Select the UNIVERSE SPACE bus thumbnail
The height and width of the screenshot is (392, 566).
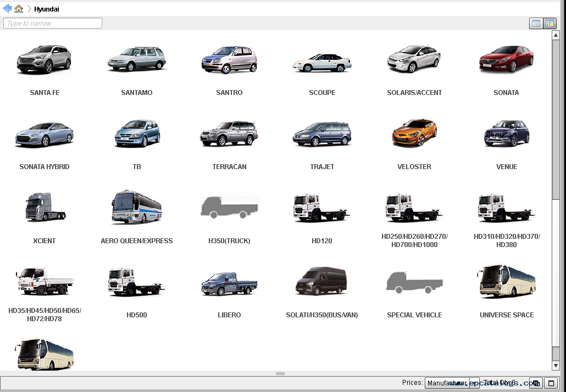tap(506, 282)
